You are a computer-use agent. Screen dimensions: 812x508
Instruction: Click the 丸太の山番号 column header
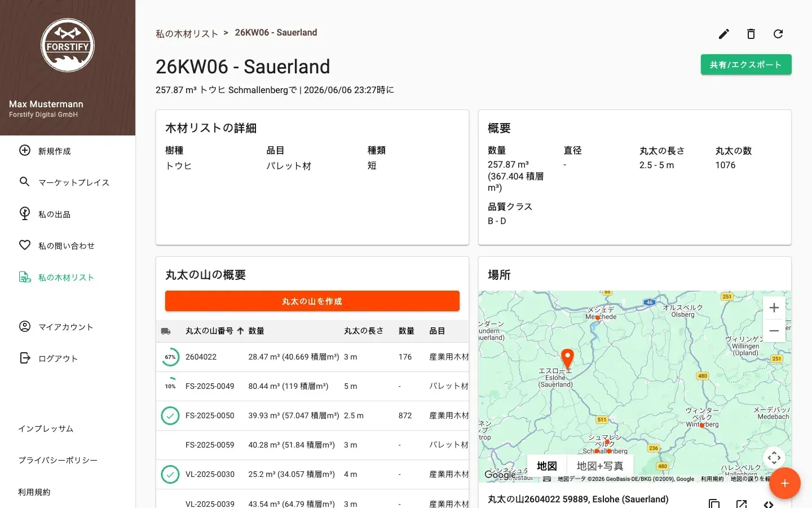[x=209, y=331]
